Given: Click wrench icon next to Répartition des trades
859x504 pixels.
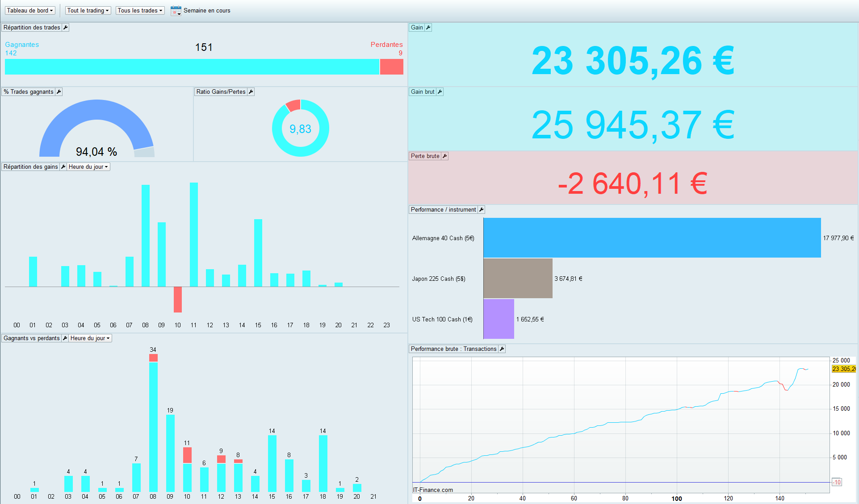Looking at the screenshot, I should click(x=66, y=28).
